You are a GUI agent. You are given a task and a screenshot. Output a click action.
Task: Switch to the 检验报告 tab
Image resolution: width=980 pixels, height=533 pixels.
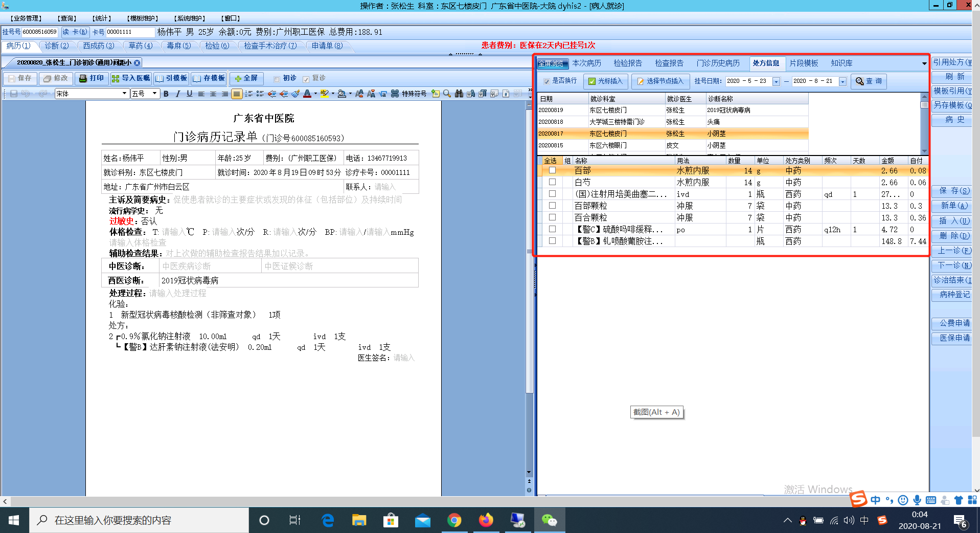(x=628, y=63)
